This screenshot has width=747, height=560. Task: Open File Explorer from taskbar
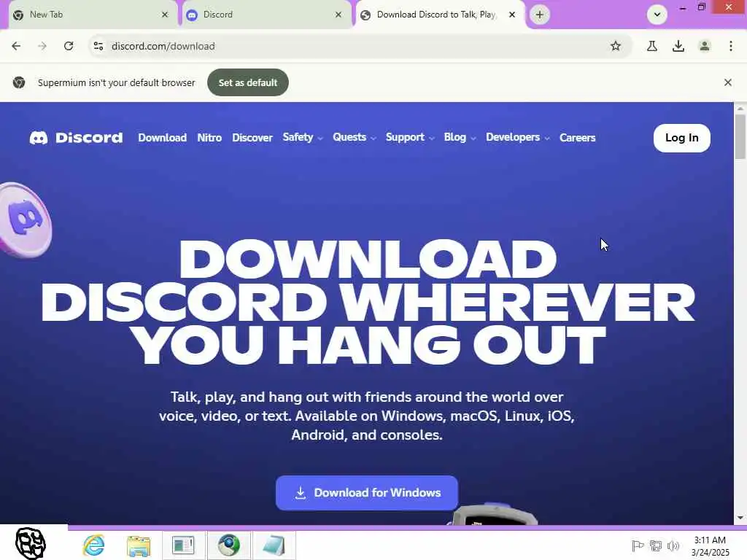pyautogui.click(x=139, y=545)
